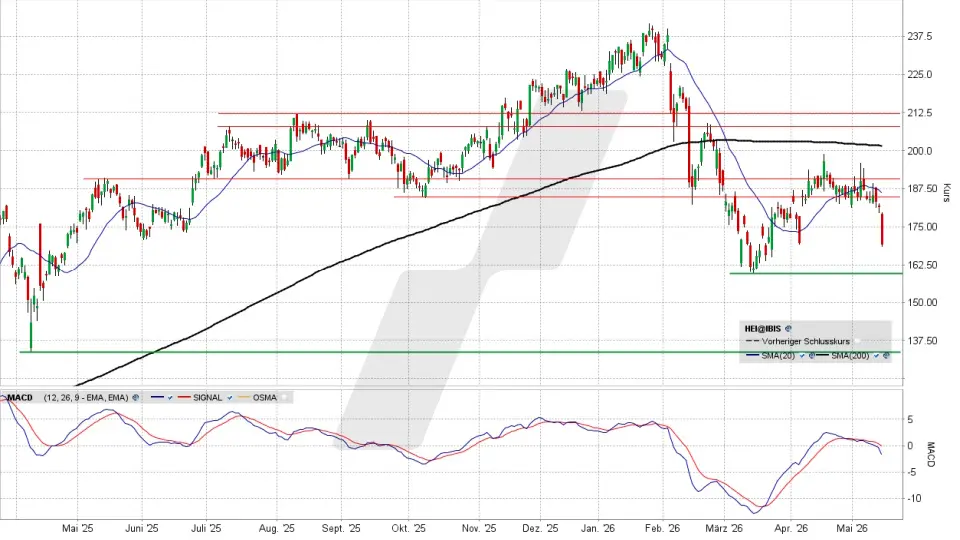Screen dimensions: 960x540
Task: Click the SIGNAL legend label
Action: [208, 397]
